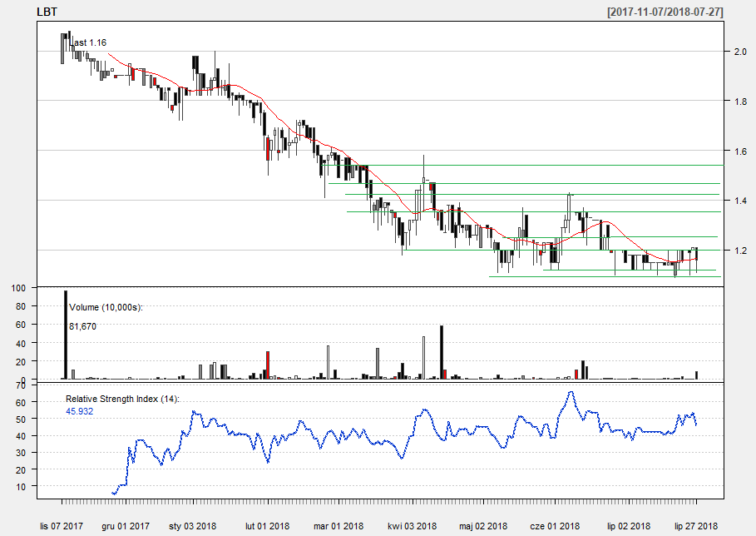Click the 100 volume axis label
This screenshot has width=756, height=536.
(x=17, y=288)
